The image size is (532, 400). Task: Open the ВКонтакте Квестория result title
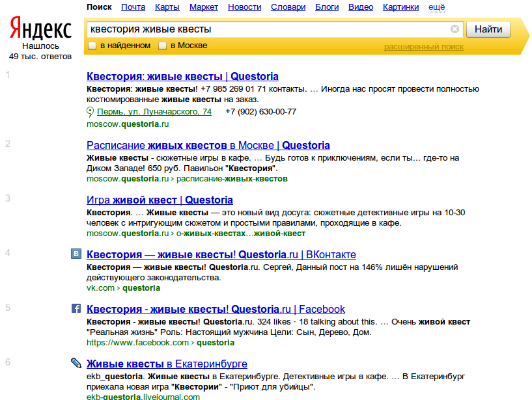tap(221, 254)
